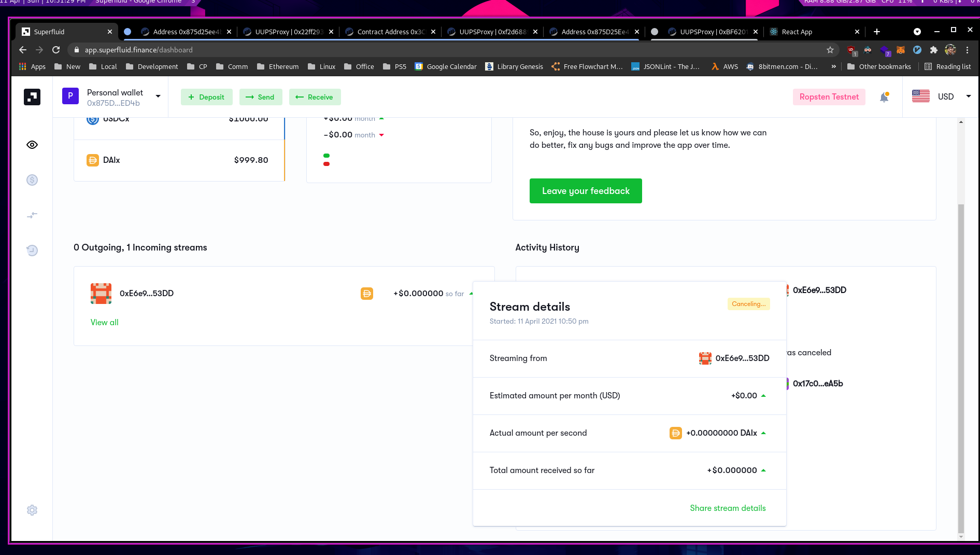This screenshot has width=980, height=555.
Task: Click the Ropsten Testnet network badge
Action: point(829,97)
